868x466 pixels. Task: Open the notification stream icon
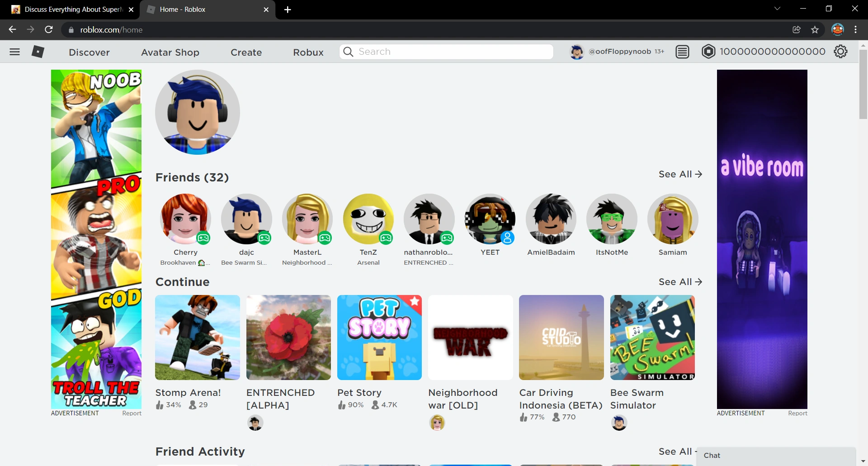click(682, 51)
